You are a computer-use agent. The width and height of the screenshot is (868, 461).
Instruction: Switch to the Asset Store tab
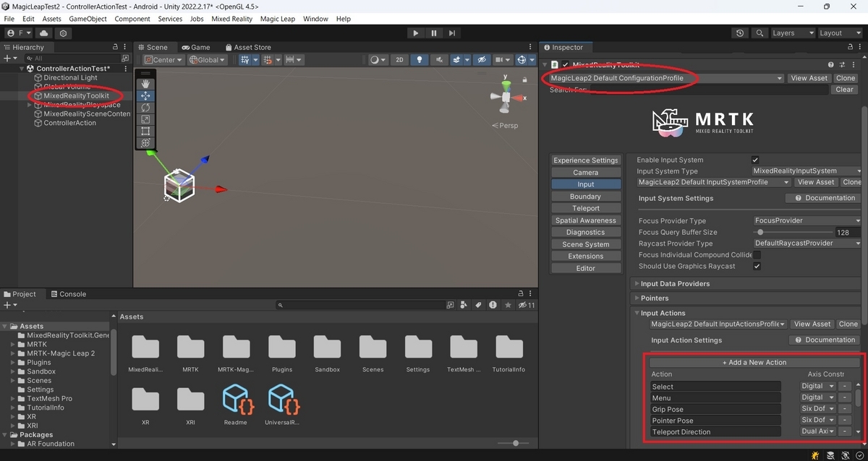[x=247, y=48]
